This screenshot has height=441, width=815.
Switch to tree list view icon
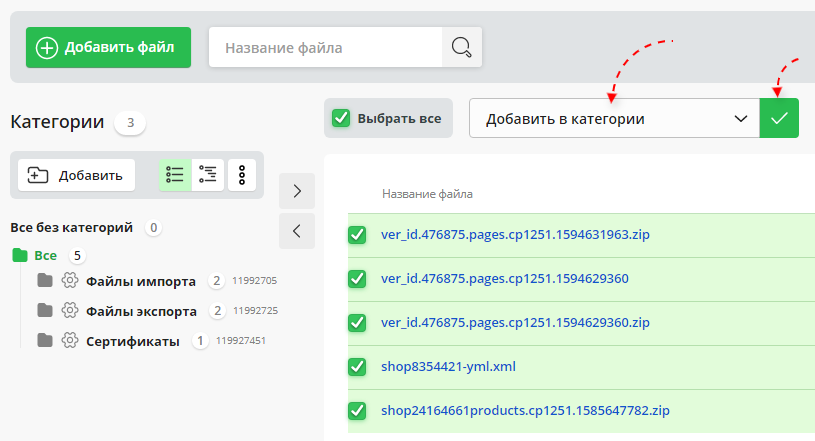208,174
